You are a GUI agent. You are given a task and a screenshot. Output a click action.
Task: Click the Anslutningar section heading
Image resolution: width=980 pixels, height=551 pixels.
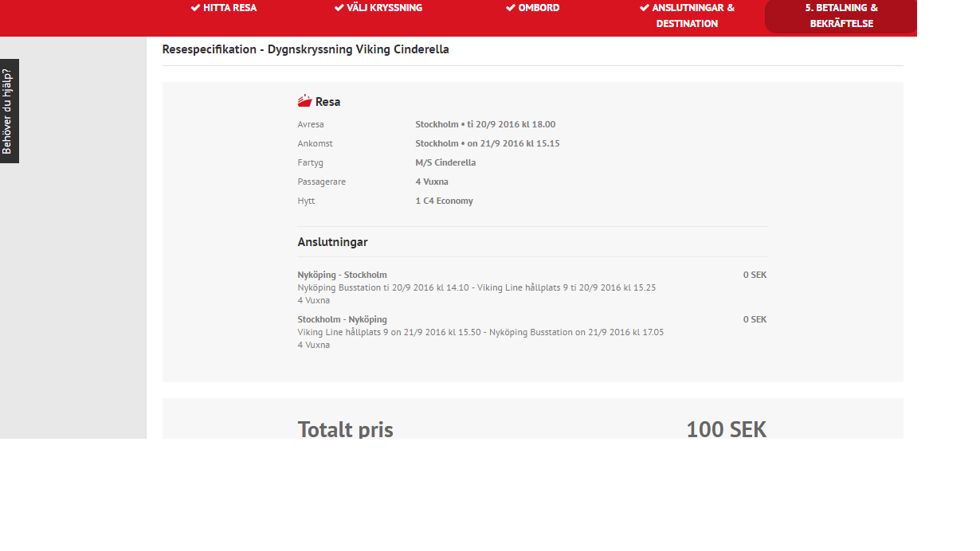point(332,242)
